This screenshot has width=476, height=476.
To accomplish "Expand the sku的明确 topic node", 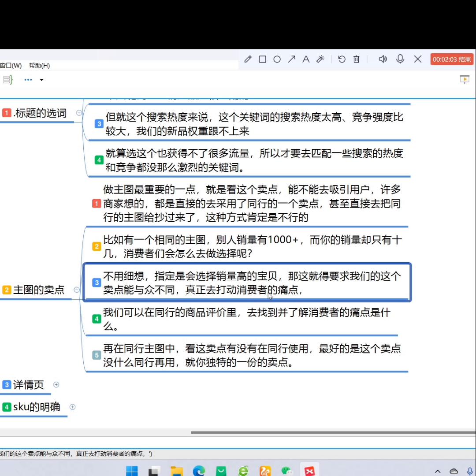I will pos(72,407).
